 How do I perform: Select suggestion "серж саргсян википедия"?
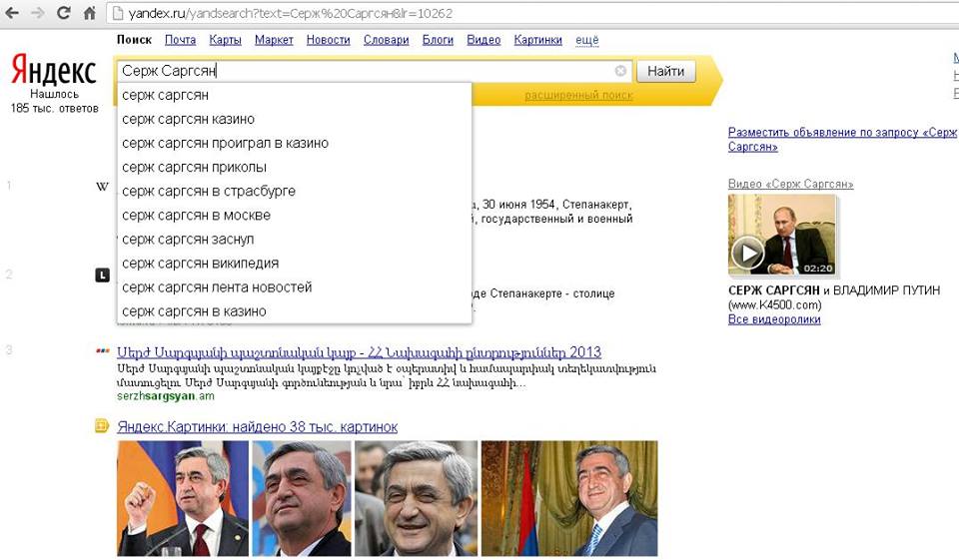click(200, 264)
